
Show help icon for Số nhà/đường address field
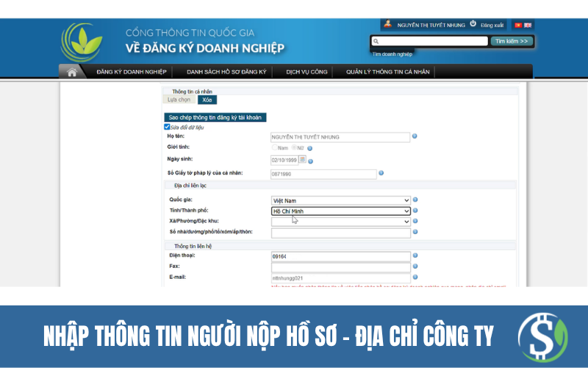pyautogui.click(x=415, y=232)
